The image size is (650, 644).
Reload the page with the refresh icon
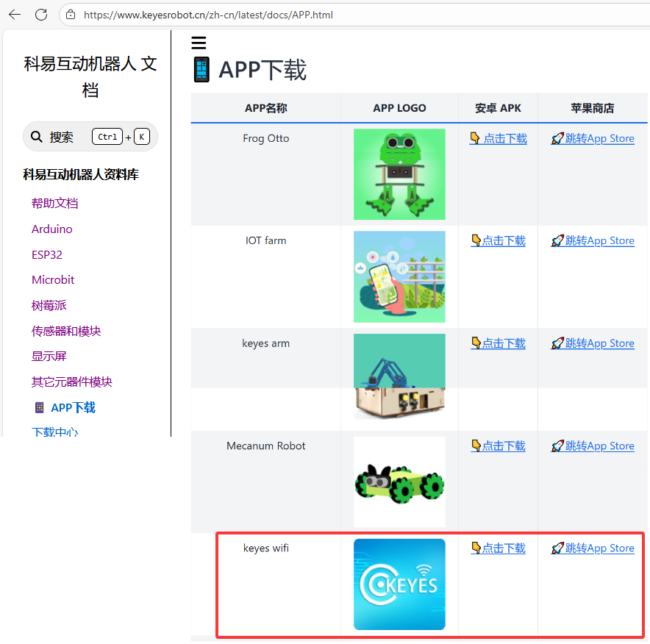click(41, 15)
